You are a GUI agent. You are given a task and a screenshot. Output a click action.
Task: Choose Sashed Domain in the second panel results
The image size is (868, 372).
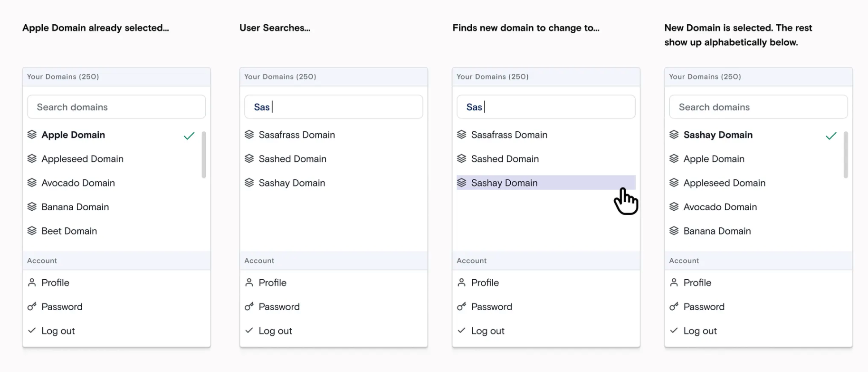pos(292,159)
